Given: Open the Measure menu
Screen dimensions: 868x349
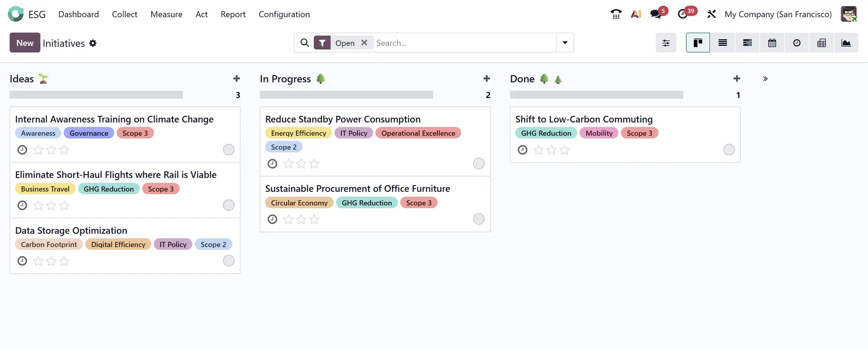Looking at the screenshot, I should point(166,14).
